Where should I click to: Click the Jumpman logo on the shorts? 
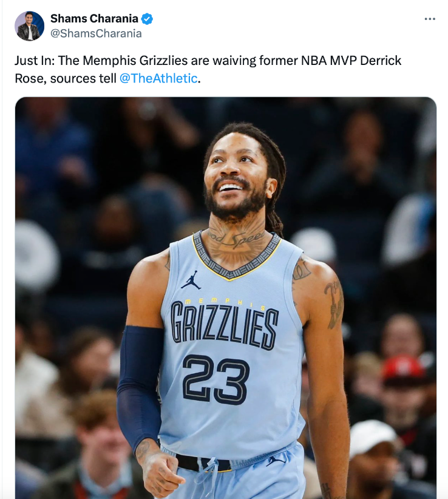coord(275,461)
